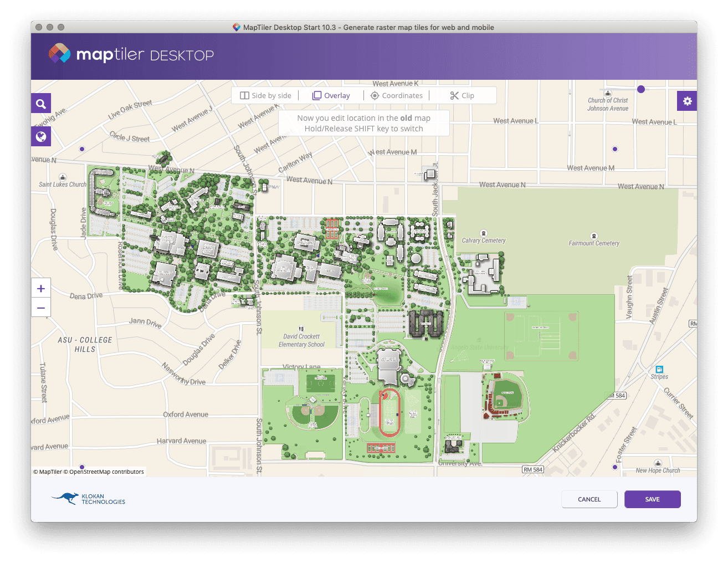Image resolution: width=728 pixels, height=563 pixels.
Task: Click the RM 584 road shield at bottom
Action: point(533,469)
